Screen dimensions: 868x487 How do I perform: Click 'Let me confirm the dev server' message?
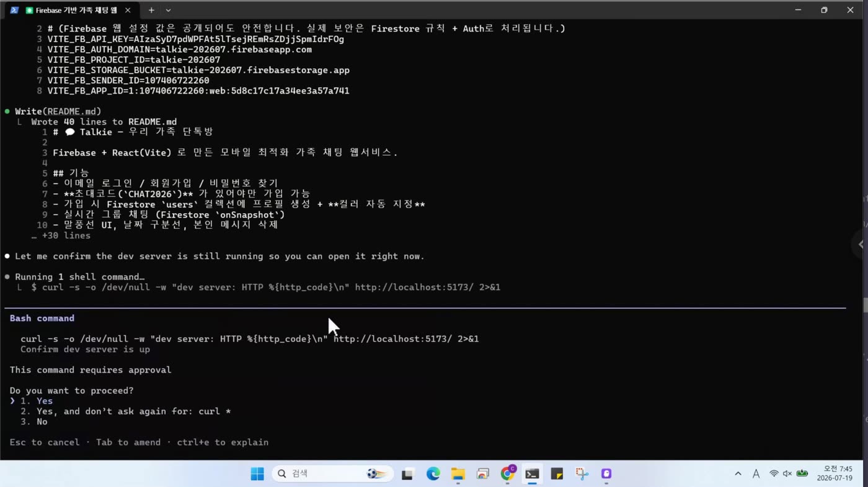click(219, 257)
